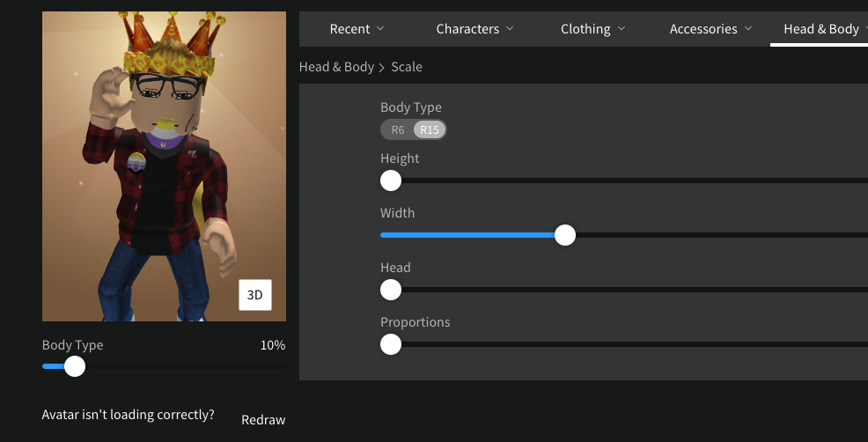Click the Redraw link
868x442 pixels.
click(x=263, y=420)
